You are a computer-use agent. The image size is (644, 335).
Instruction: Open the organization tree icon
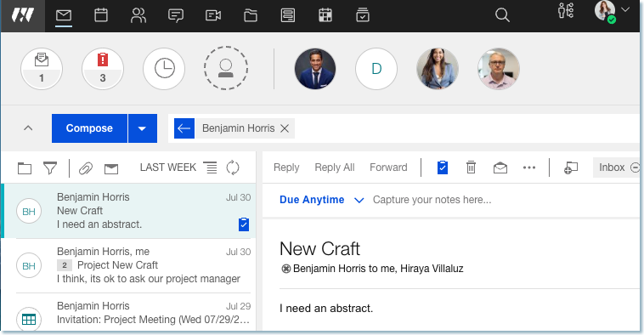[x=566, y=11]
